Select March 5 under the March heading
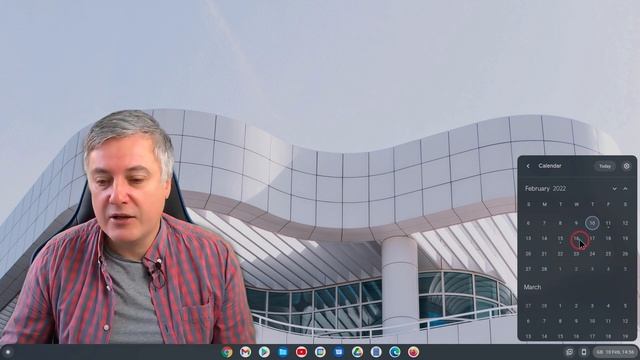 [x=625, y=306]
